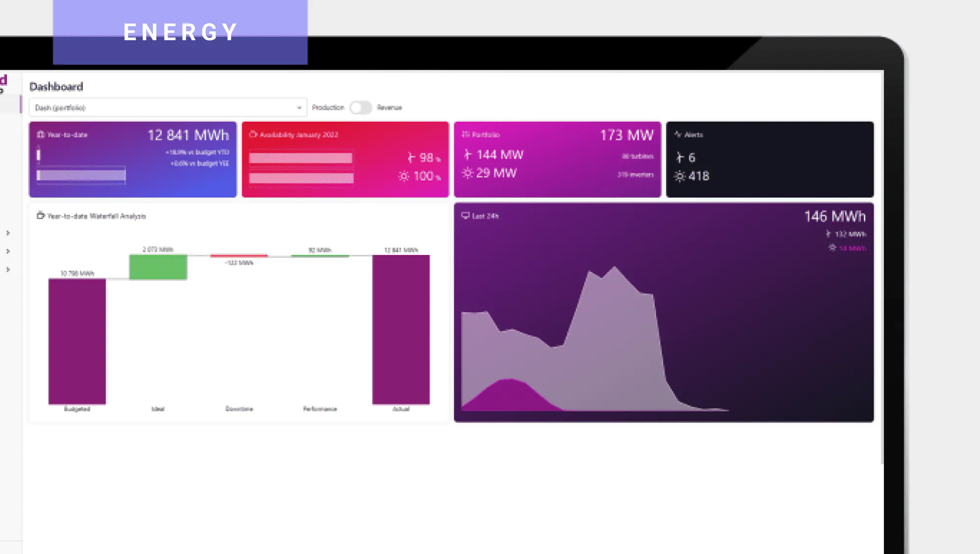Viewport: 980px width, 554px height.
Task: Expand the third sidebar chevron
Action: [8, 269]
